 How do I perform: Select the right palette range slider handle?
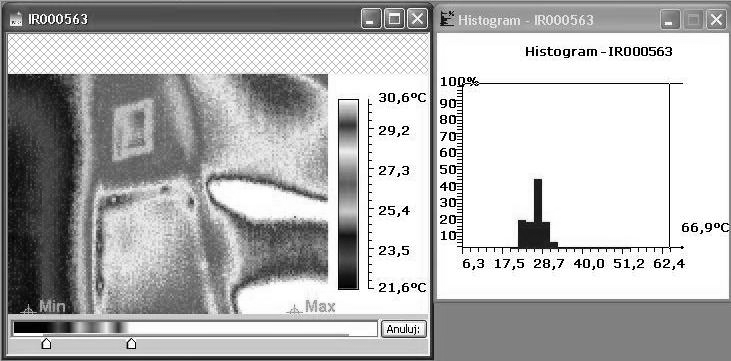click(x=131, y=344)
